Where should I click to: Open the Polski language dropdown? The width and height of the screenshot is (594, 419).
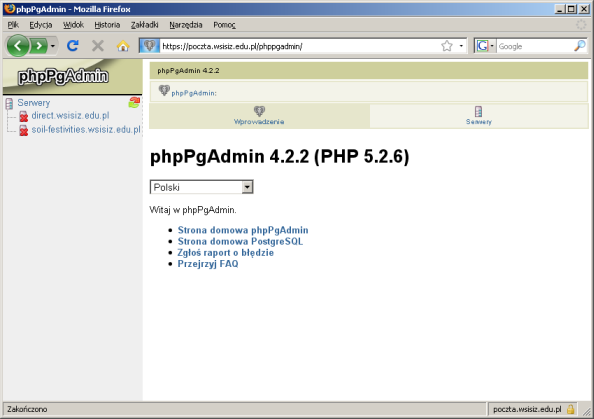tap(202, 187)
